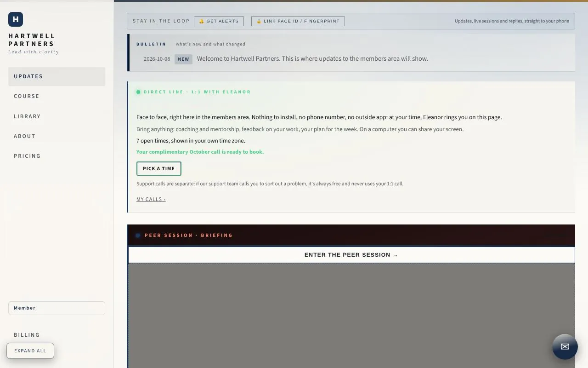The width and height of the screenshot is (588, 368).
Task: Go to the Course section
Action: [x=57, y=96]
